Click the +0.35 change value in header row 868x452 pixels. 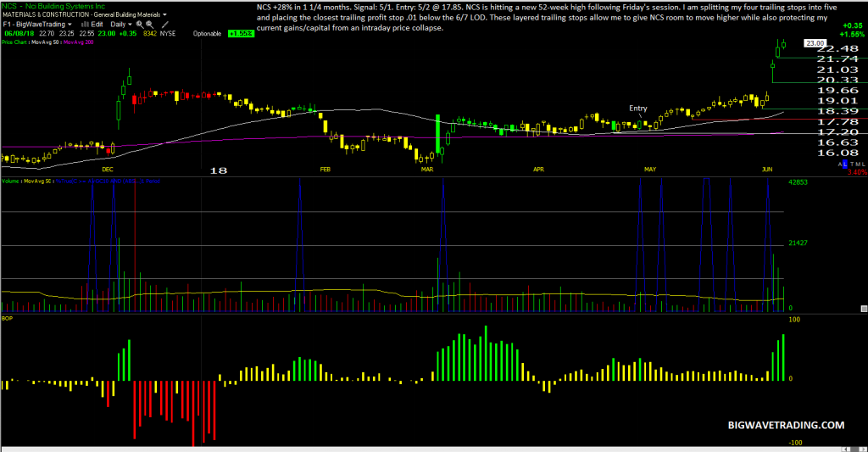[x=128, y=34]
